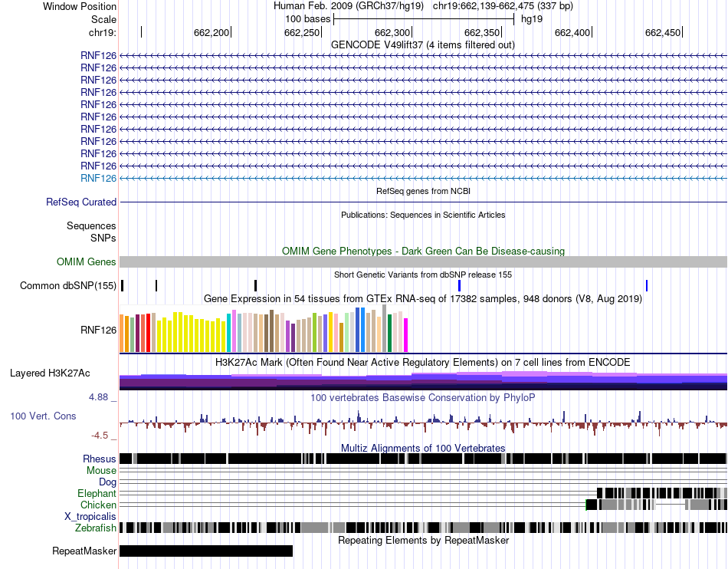This screenshot has width=728, height=569.
Task: Open the RefSeq Curated track label
Action: (x=81, y=202)
